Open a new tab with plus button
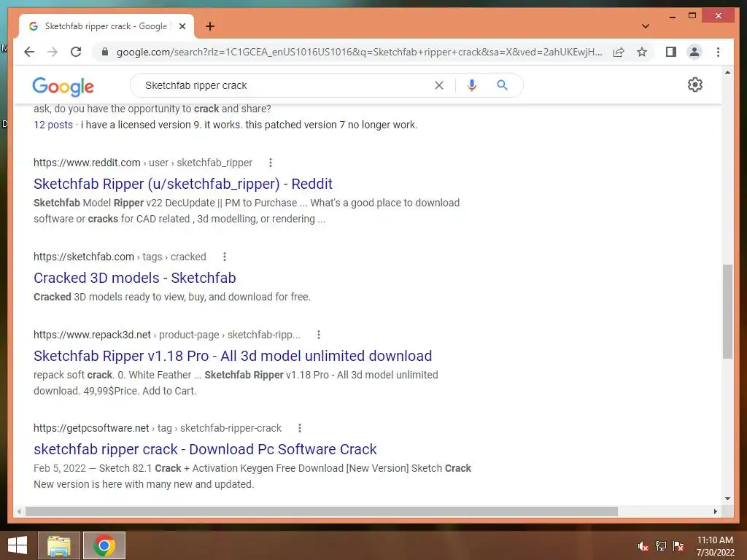 (210, 26)
